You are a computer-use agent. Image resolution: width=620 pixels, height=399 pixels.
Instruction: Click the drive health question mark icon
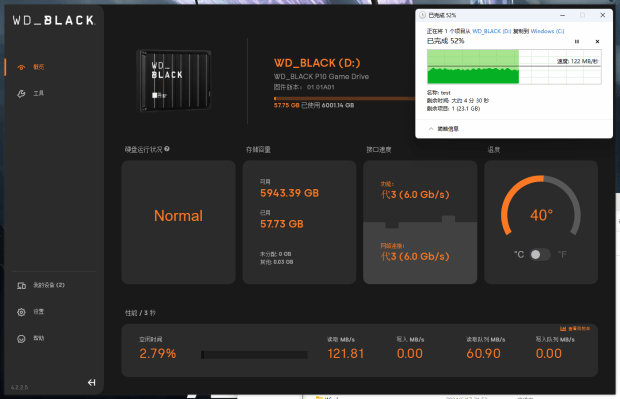(x=167, y=149)
